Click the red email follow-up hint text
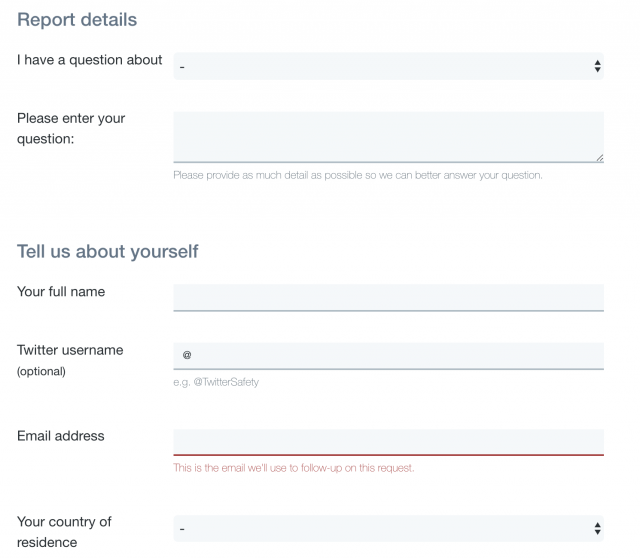 click(293, 468)
